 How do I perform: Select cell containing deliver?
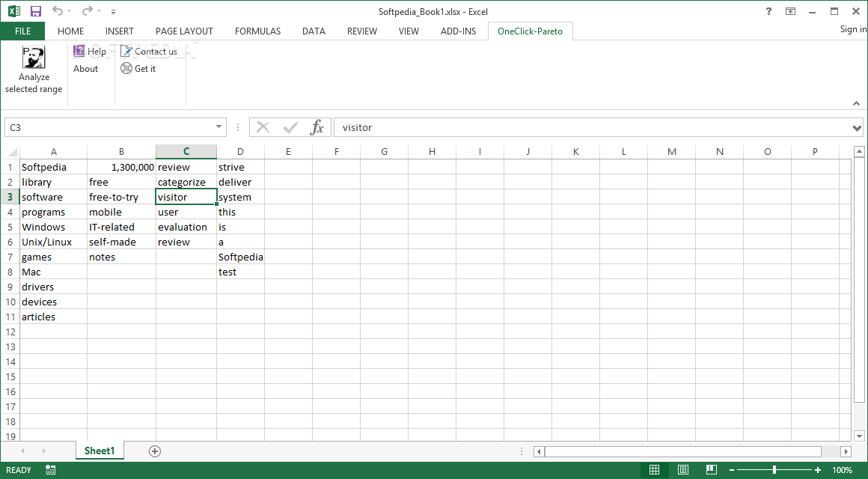[x=240, y=182]
